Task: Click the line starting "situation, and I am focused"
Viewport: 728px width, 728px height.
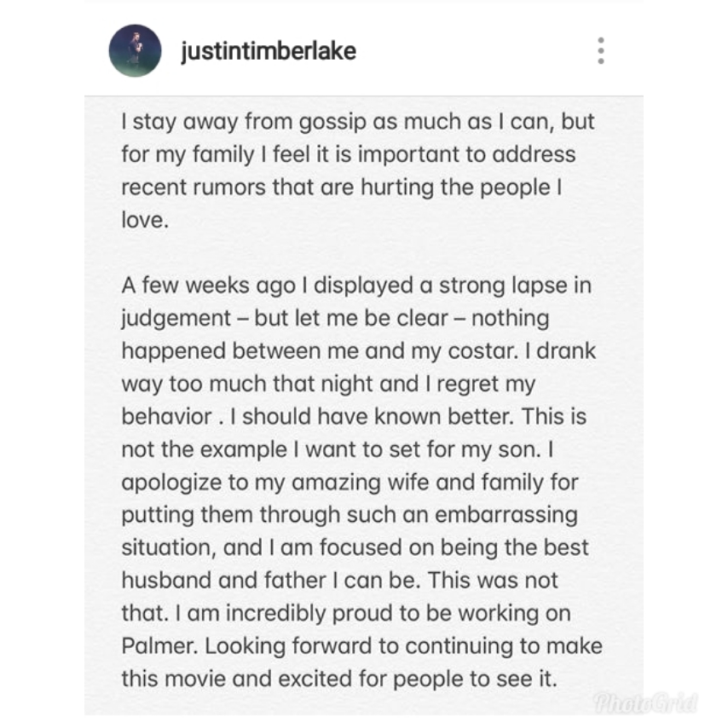Action: (355, 547)
